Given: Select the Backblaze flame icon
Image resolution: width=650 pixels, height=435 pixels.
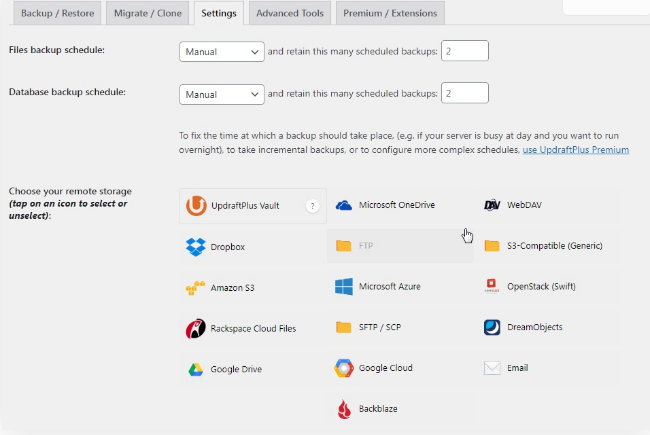Looking at the screenshot, I should [344, 409].
